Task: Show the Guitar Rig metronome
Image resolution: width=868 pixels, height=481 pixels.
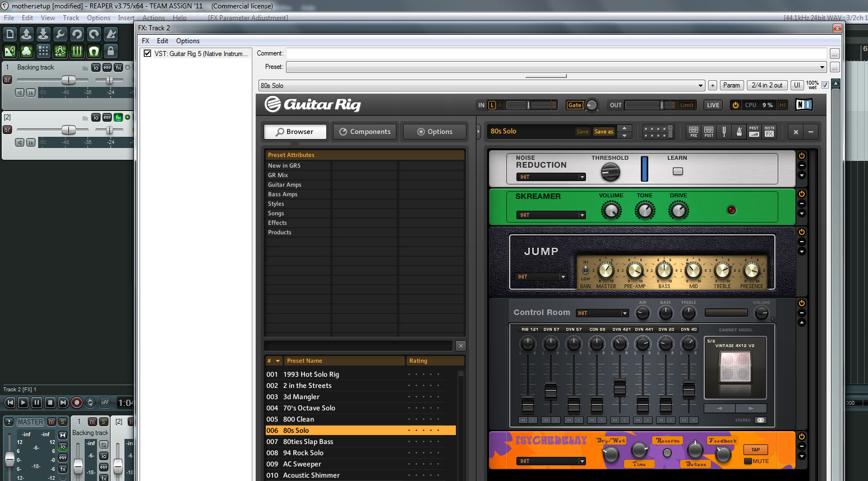Action: (x=739, y=132)
